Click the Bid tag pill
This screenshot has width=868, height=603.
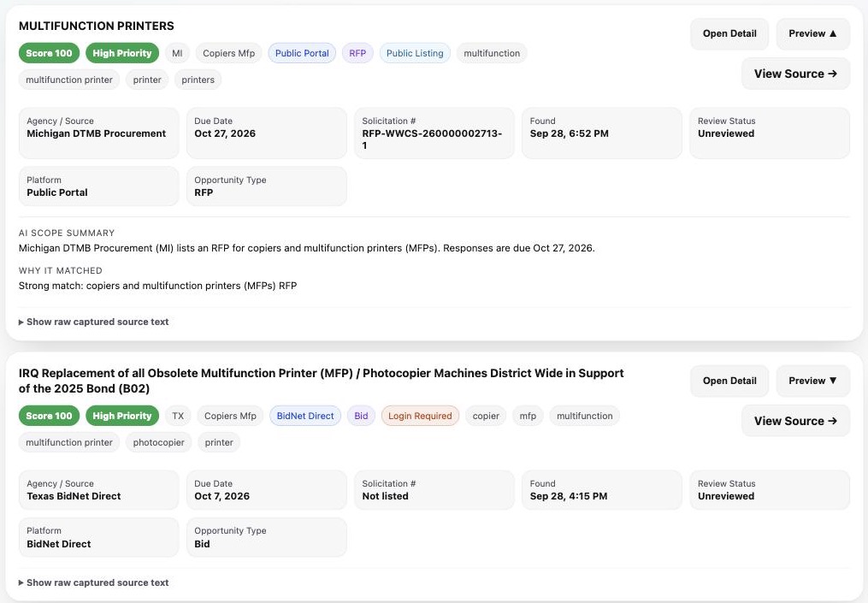[x=361, y=416]
